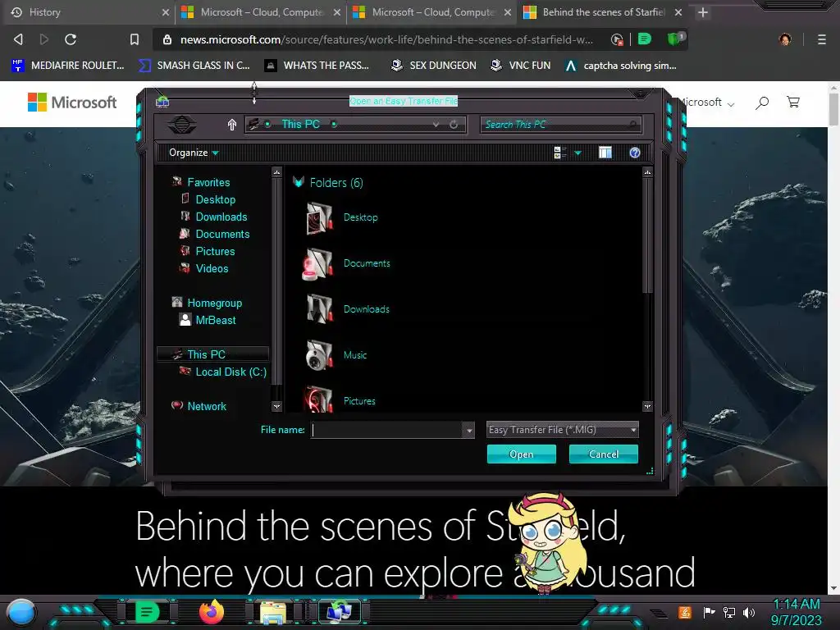
Task: Expand the File name dropdown arrow
Action: click(468, 430)
